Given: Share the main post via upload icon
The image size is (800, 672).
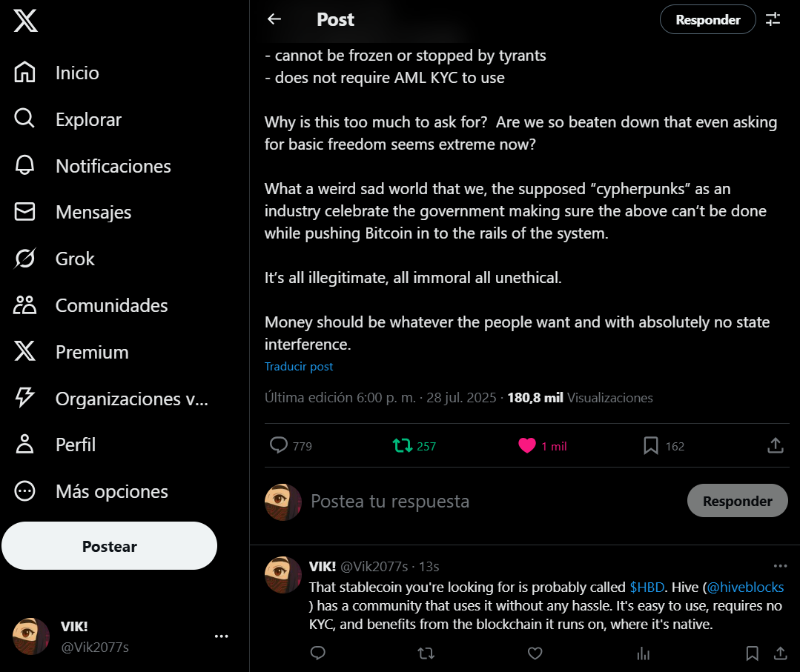Looking at the screenshot, I should pyautogui.click(x=775, y=445).
